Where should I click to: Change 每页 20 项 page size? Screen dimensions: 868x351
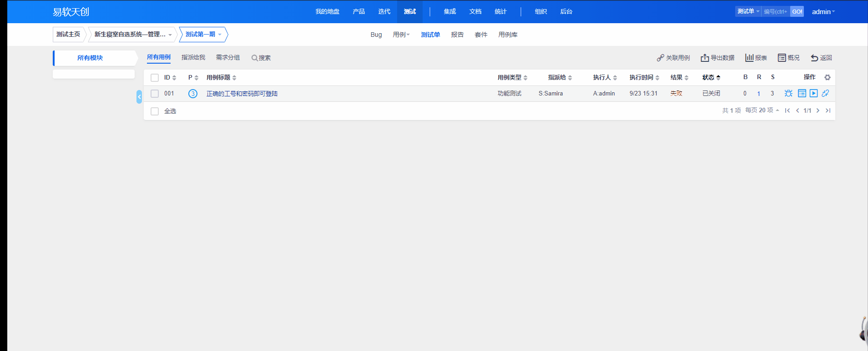[x=762, y=110]
